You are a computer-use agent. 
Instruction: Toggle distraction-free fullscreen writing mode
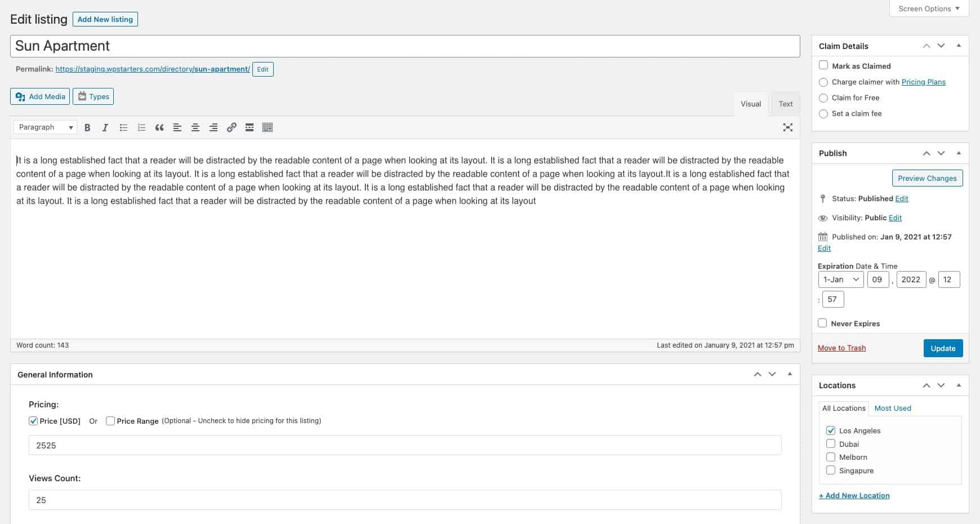[x=787, y=127]
